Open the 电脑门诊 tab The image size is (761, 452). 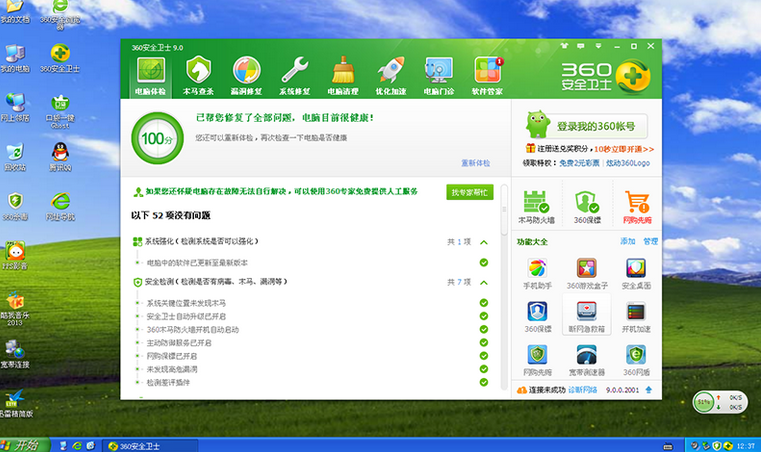439,76
